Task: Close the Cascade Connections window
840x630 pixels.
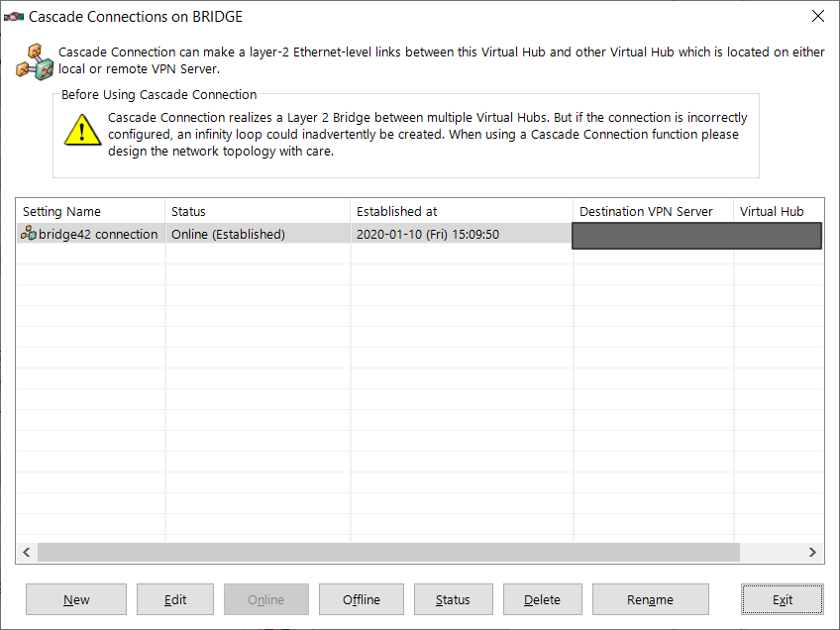Action: [817, 17]
